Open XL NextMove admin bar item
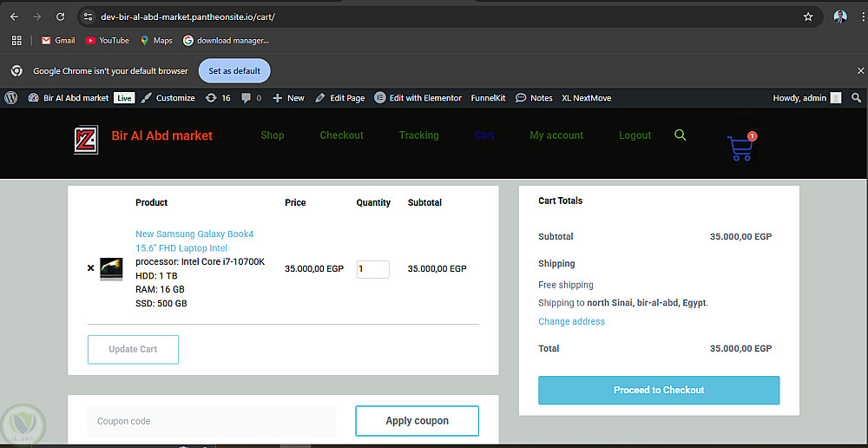Viewport: 868px width, 448px height. point(586,98)
